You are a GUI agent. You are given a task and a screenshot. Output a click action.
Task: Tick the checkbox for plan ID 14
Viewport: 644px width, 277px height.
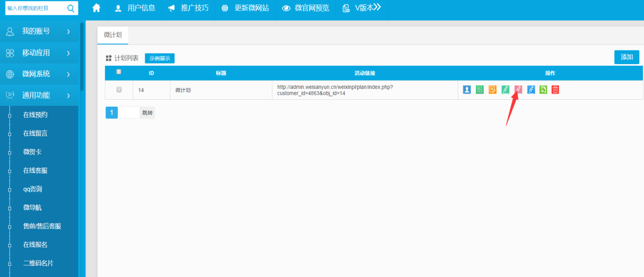click(x=119, y=90)
